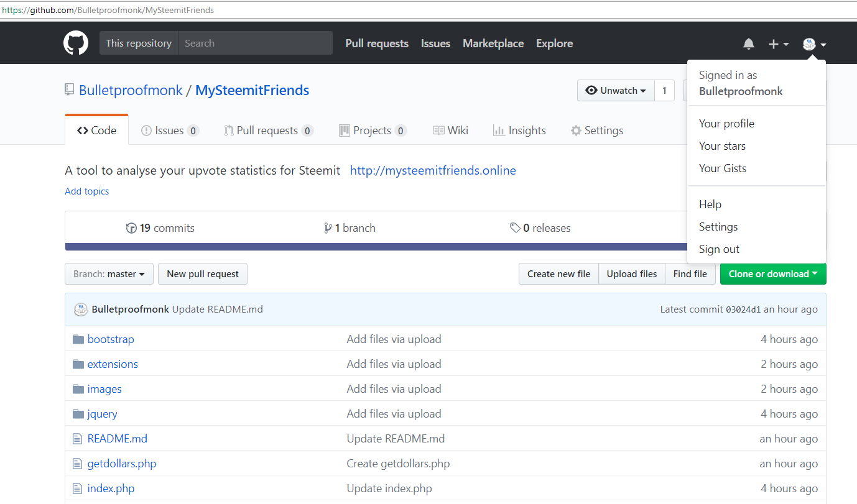Click the Insights tab graph icon

(x=498, y=131)
